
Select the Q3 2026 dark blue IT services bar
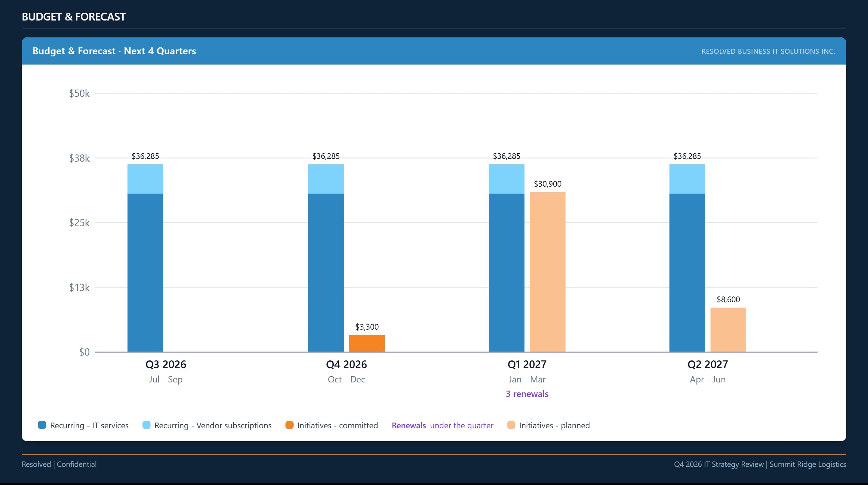[145, 273]
